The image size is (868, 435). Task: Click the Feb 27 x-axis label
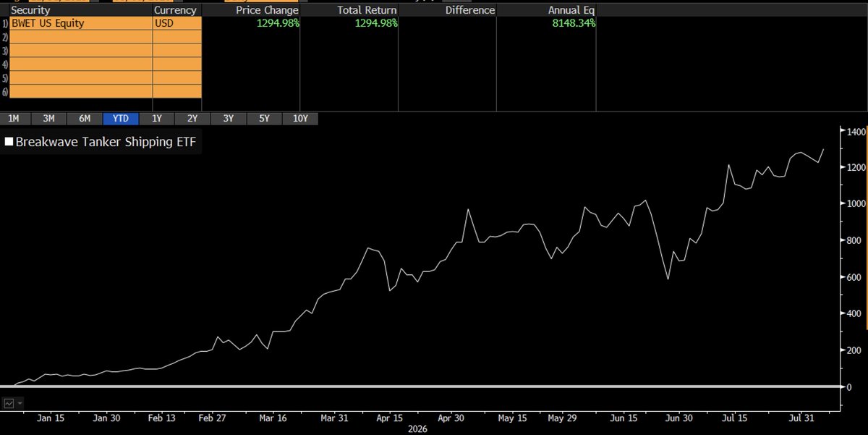[211, 418]
